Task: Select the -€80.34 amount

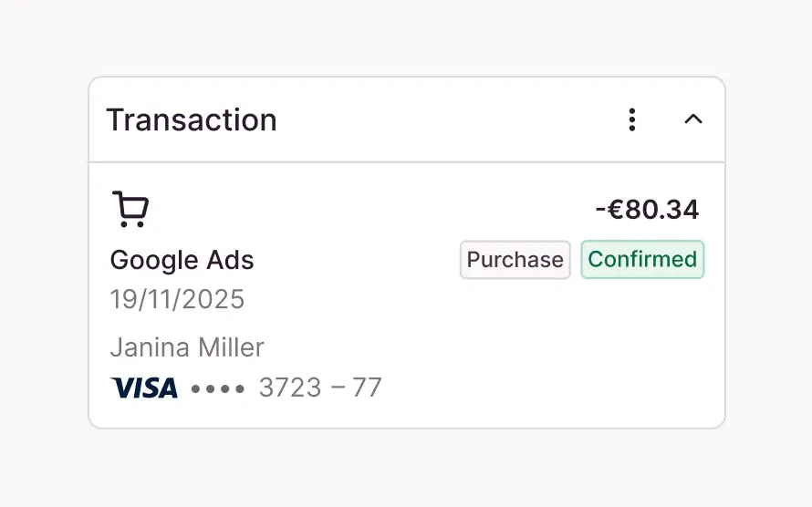Action: (647, 210)
